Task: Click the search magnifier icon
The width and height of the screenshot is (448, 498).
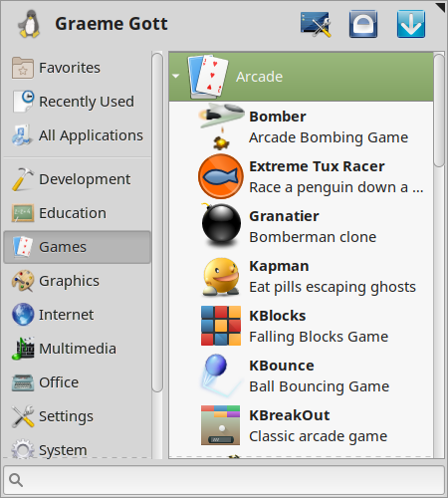Action: pos(16,480)
